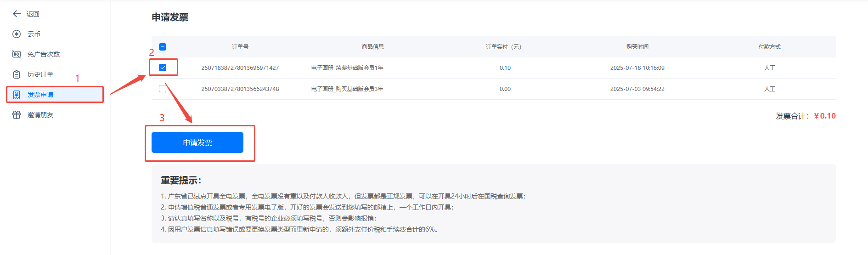Open the 云币 menu item
Image resolution: width=868 pixels, height=255 pixels.
pos(34,34)
